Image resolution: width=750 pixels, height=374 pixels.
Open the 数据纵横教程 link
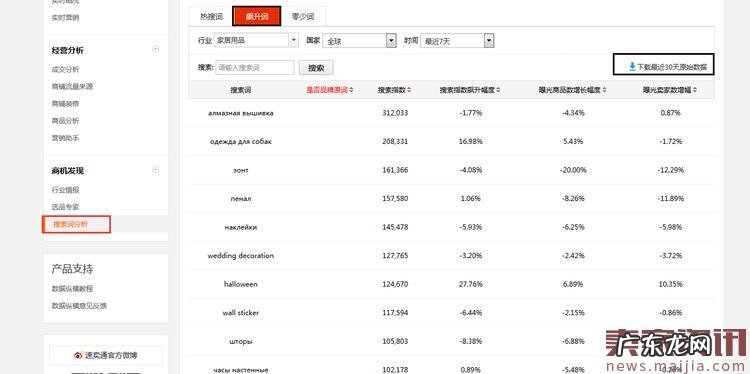tap(72, 288)
